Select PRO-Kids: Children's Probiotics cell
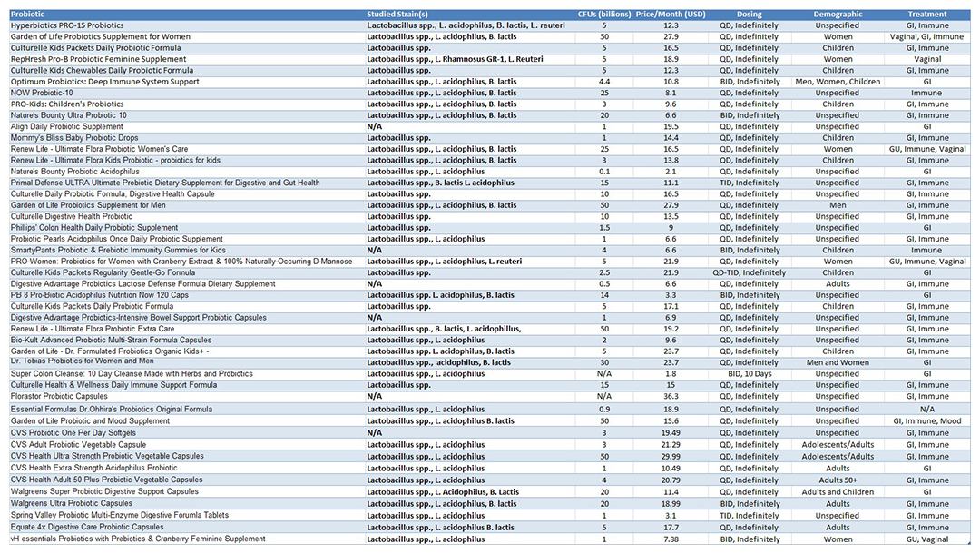This screenshot has height=554, width=980. pyautogui.click(x=67, y=104)
